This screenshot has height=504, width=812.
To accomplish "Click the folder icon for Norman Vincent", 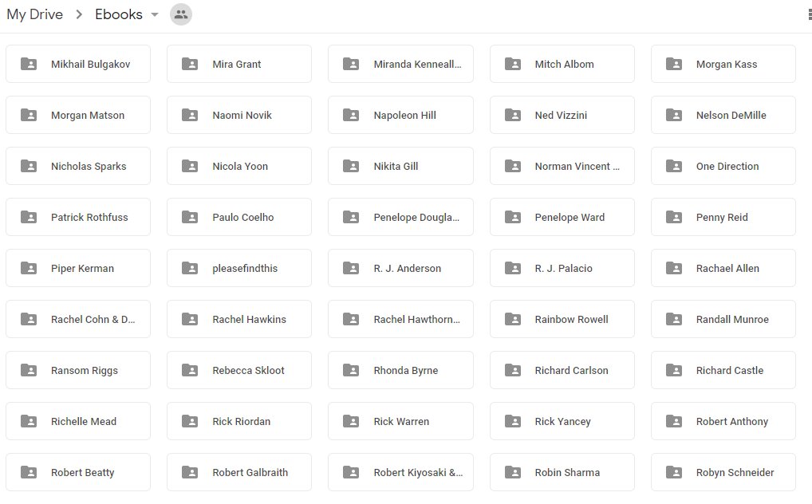I will click(x=513, y=166).
